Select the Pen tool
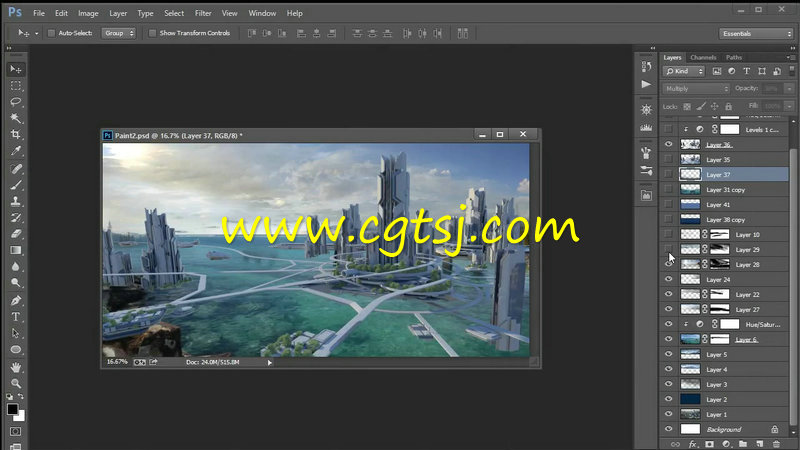Viewport: 800px width, 450px height. coord(16,301)
